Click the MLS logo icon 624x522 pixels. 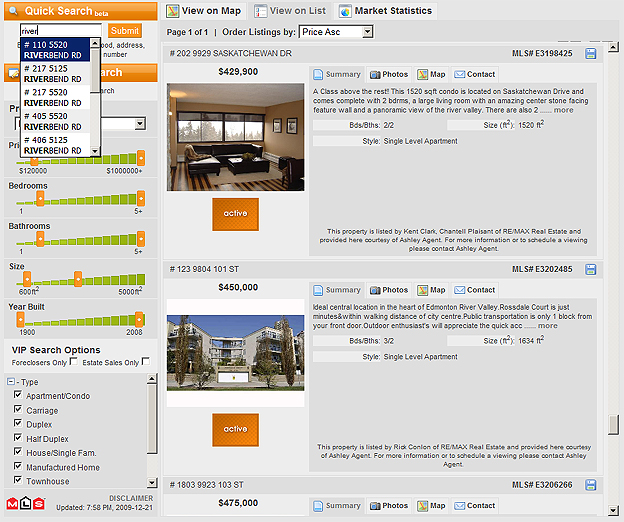click(x=26, y=503)
